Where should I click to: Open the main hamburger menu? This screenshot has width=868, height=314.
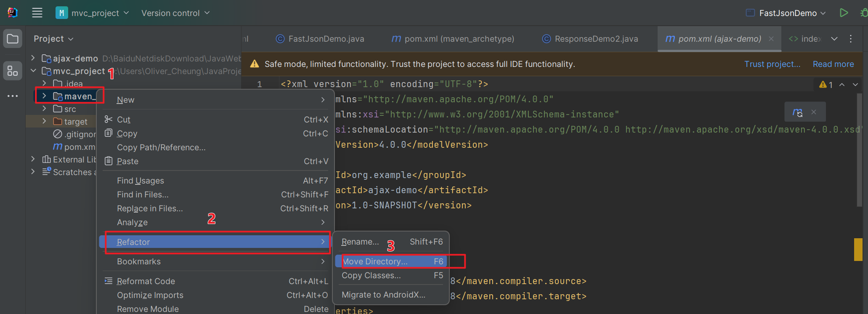tap(37, 13)
